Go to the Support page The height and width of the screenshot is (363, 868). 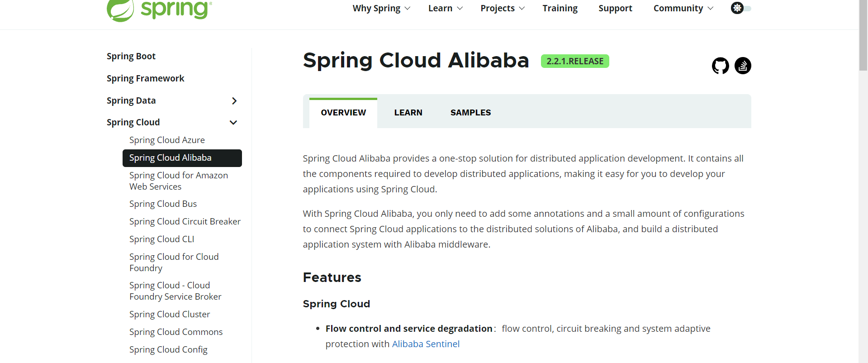click(x=615, y=8)
